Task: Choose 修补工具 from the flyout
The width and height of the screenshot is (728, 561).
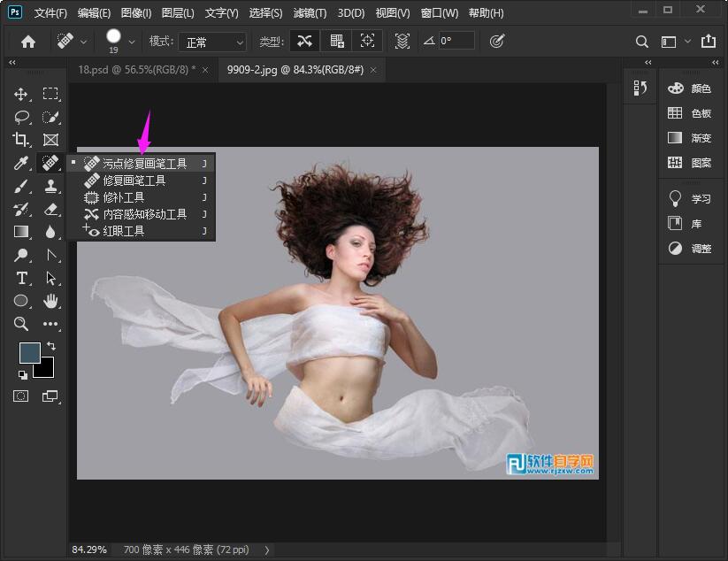Action: pyautogui.click(x=123, y=197)
